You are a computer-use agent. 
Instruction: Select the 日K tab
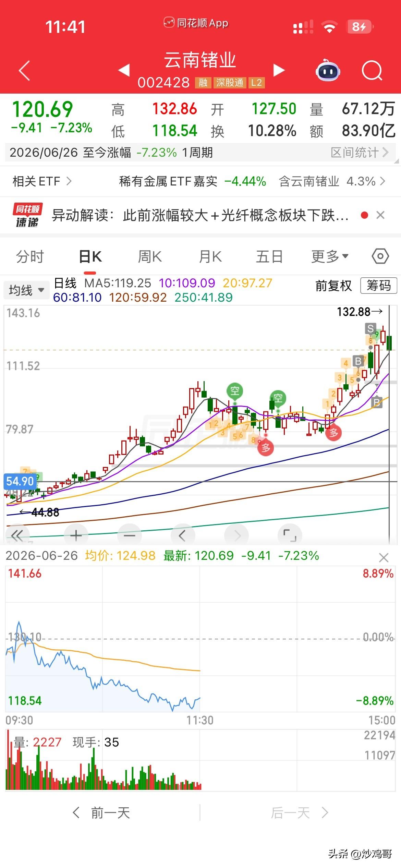pos(90,256)
